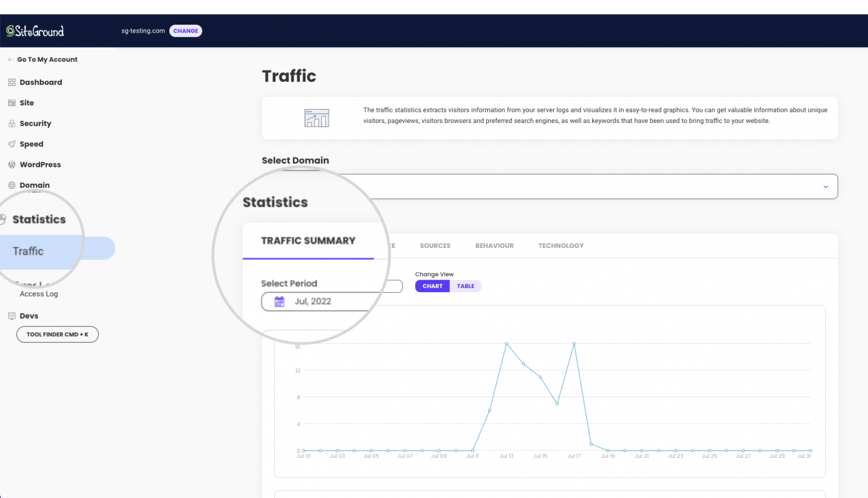This screenshot has height=498, width=868.
Task: Open the Dashboard grid icon
Action: pyautogui.click(x=12, y=82)
